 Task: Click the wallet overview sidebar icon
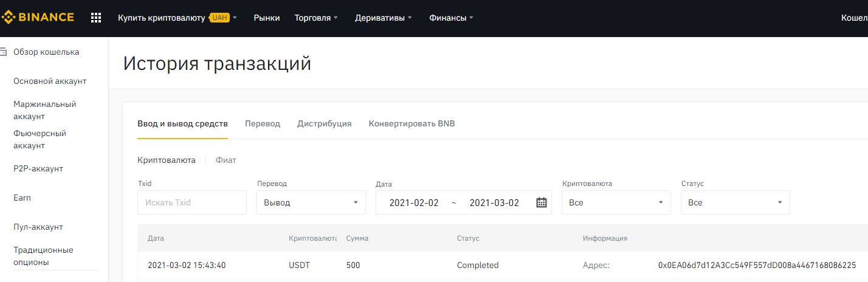coord(3,52)
